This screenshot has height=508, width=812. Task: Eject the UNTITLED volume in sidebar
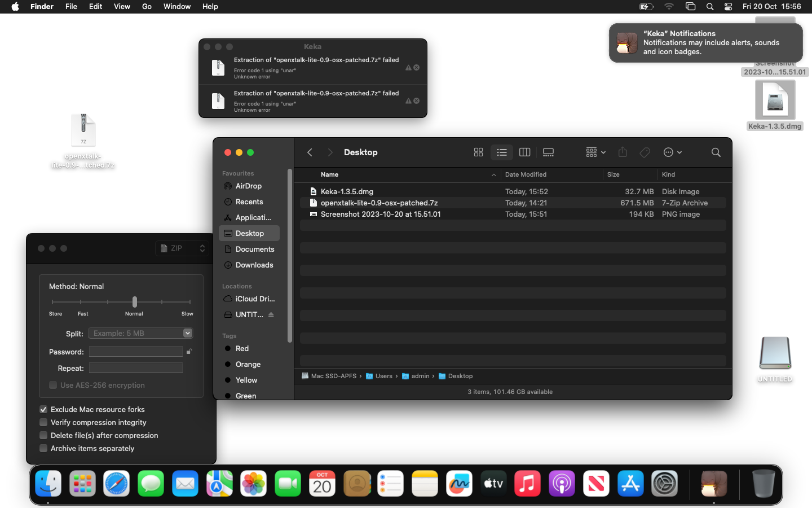(271, 314)
